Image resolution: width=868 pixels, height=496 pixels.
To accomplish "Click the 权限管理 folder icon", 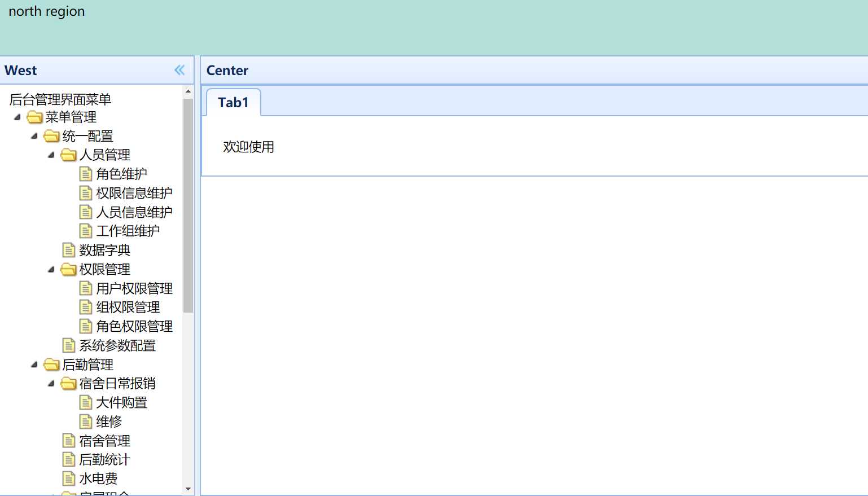I will point(69,270).
